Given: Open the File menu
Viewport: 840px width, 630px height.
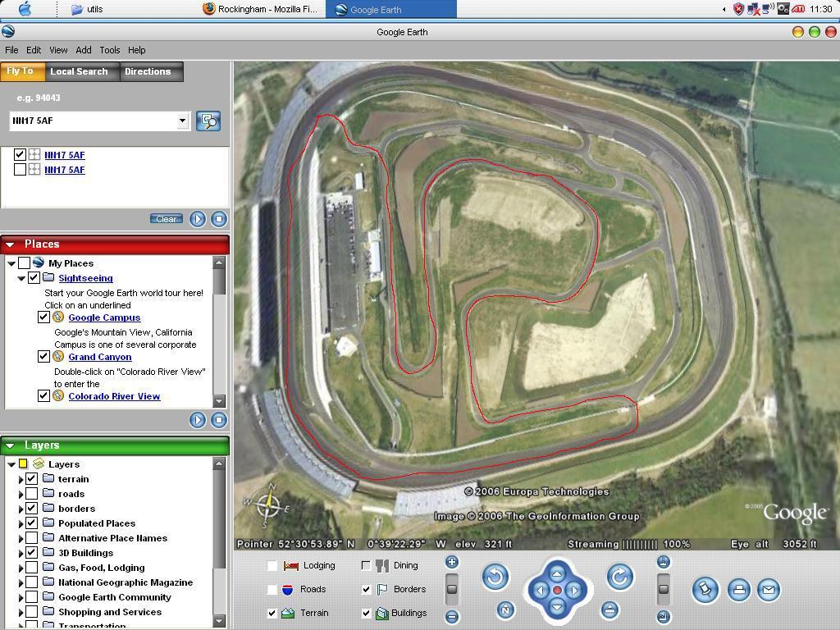Looking at the screenshot, I should pos(11,50).
